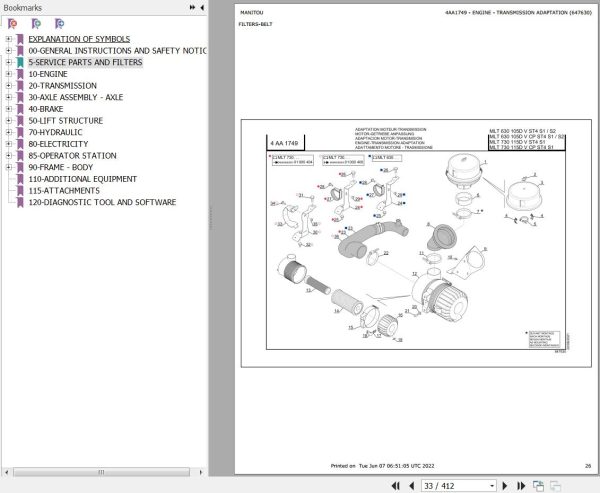Image resolution: width=600 pixels, height=493 pixels.
Task: Collapse the Bookmarks panel with left arrow
Action: (202, 7)
